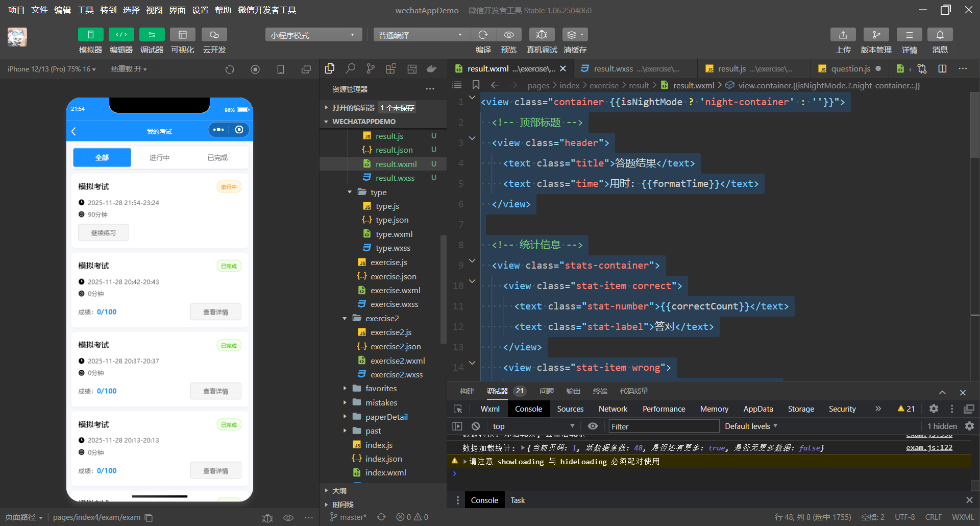Click the element inspector select icon
Viewport: 980px width, 526px height.
tap(458, 409)
